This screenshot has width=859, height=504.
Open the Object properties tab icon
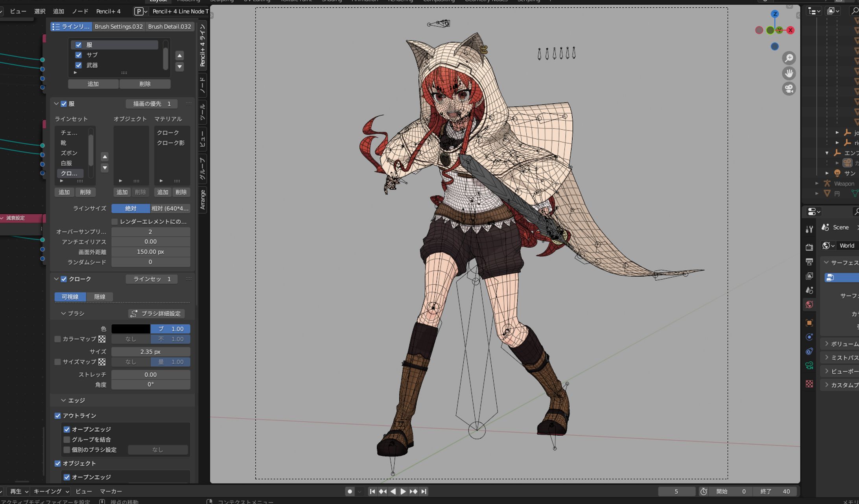(809, 323)
